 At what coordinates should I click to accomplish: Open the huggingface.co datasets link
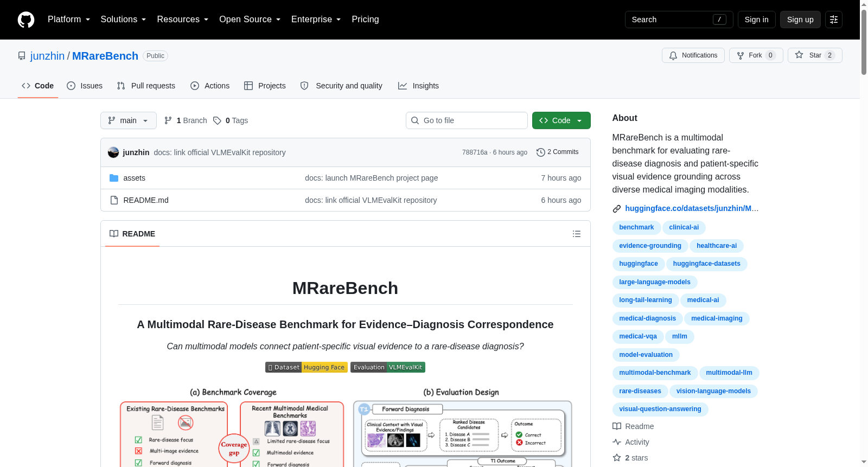tap(692, 208)
